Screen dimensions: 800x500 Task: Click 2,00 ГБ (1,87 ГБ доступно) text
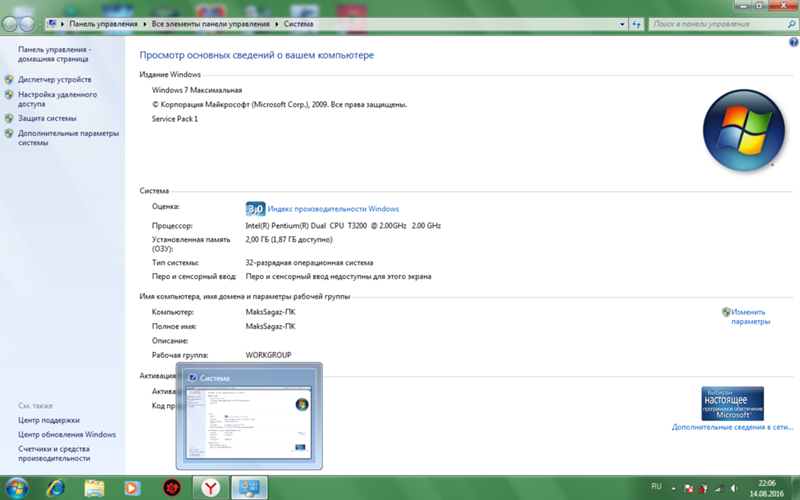coord(289,239)
